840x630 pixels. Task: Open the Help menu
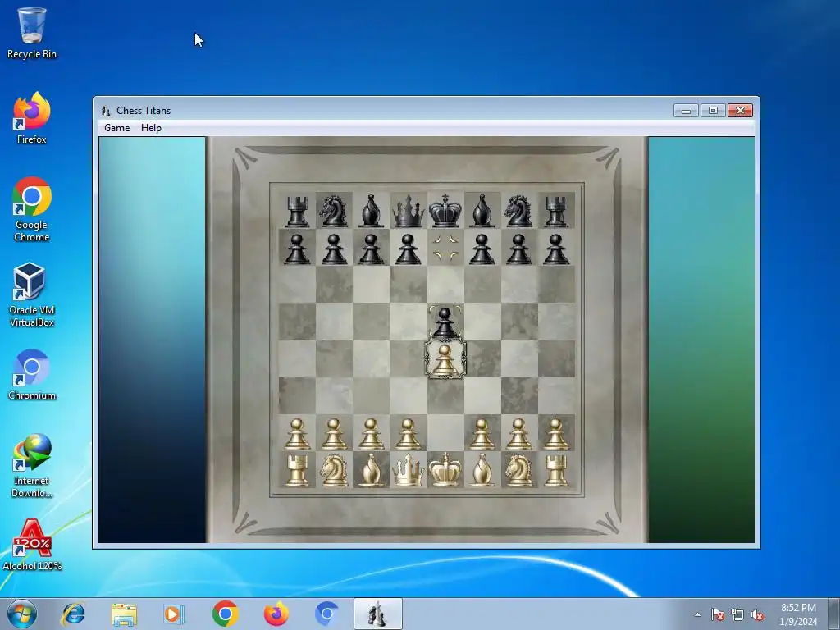click(x=151, y=128)
